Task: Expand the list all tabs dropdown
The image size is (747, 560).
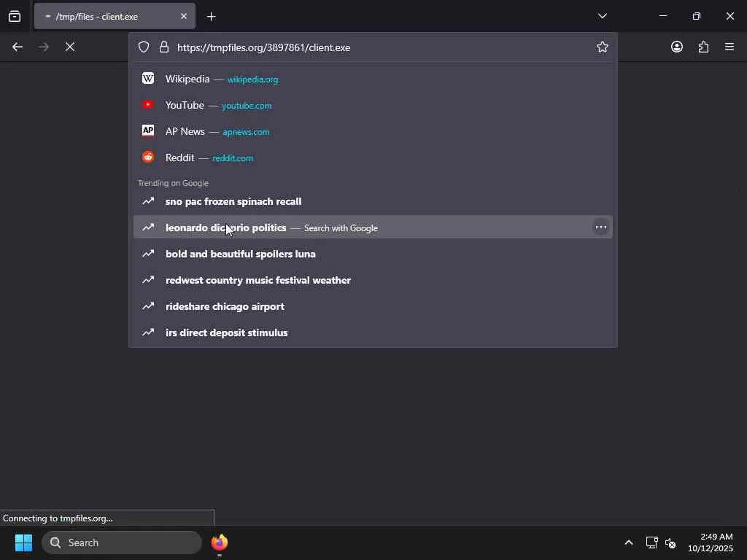Action: [x=602, y=16]
